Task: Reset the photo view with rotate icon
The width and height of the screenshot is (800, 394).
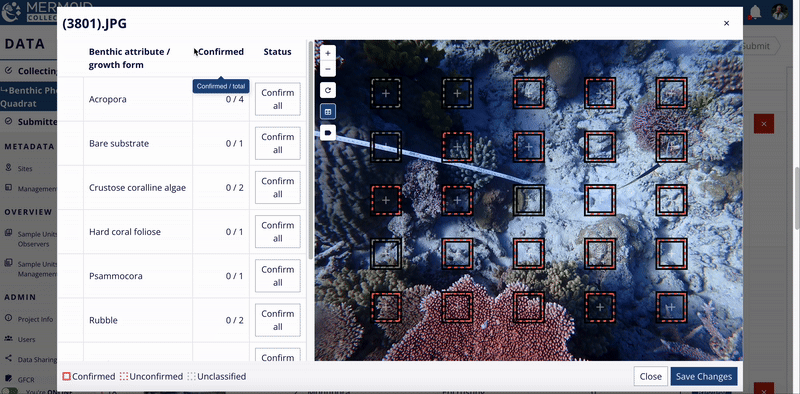Action: click(x=328, y=90)
